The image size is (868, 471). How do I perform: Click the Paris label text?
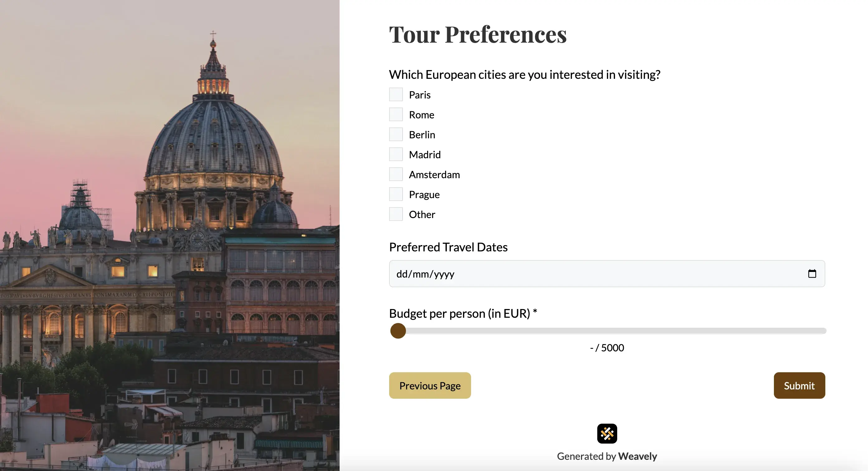[419, 95]
